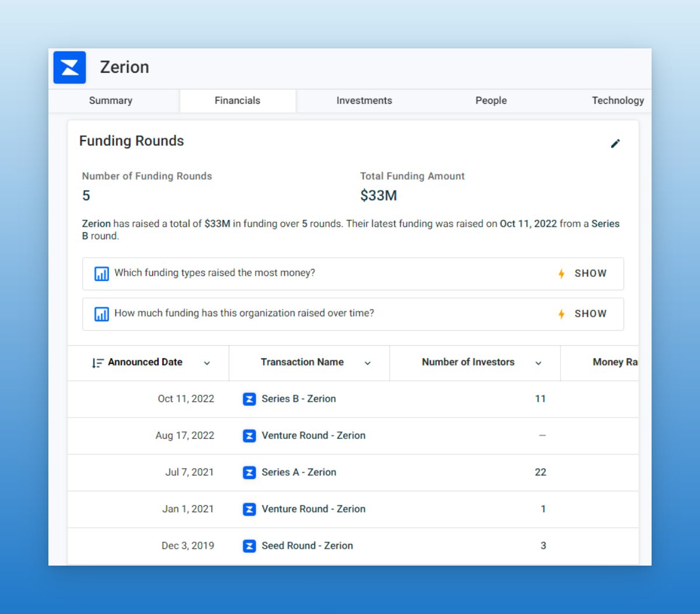Click the 'Dec 3, 2019' date cell

pyautogui.click(x=188, y=546)
